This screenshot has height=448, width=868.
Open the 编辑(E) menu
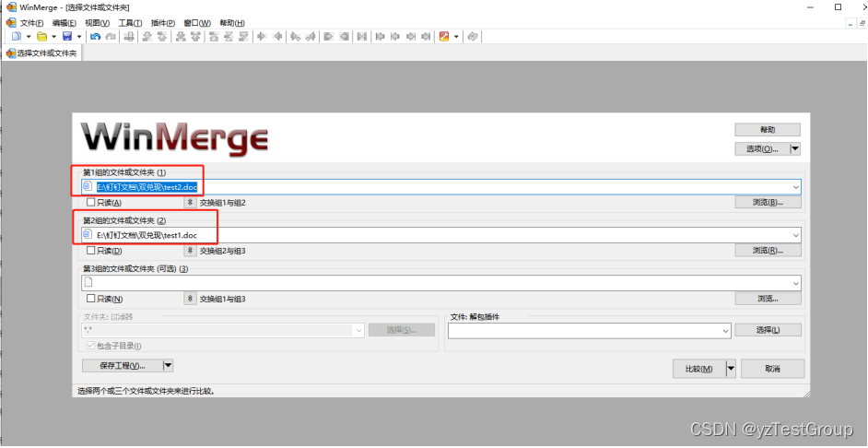click(65, 23)
